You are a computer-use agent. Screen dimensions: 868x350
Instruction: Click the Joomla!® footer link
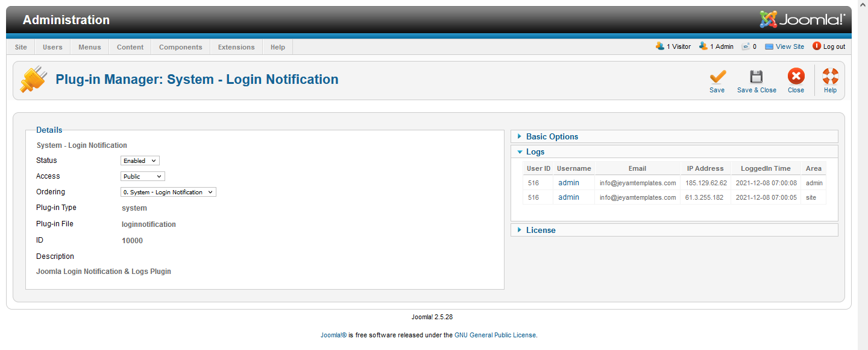coord(333,335)
